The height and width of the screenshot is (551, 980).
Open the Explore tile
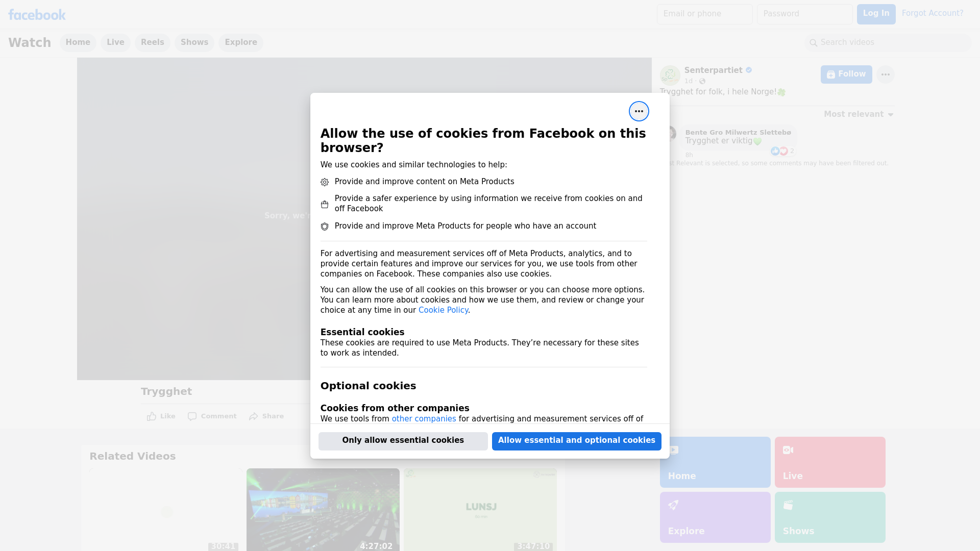coord(715,517)
